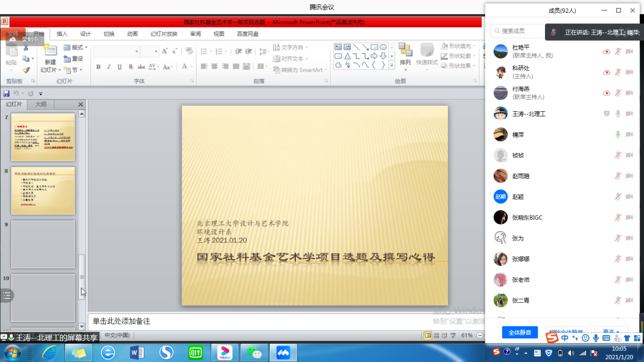Click the Format Painter brush icon
The image size is (644, 362).
(26, 70)
